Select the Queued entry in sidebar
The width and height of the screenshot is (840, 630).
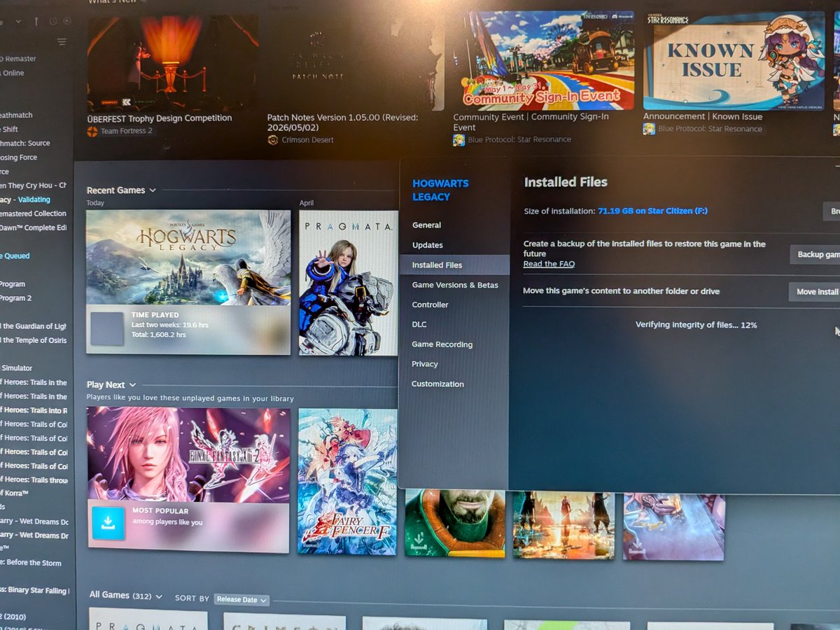(15, 255)
